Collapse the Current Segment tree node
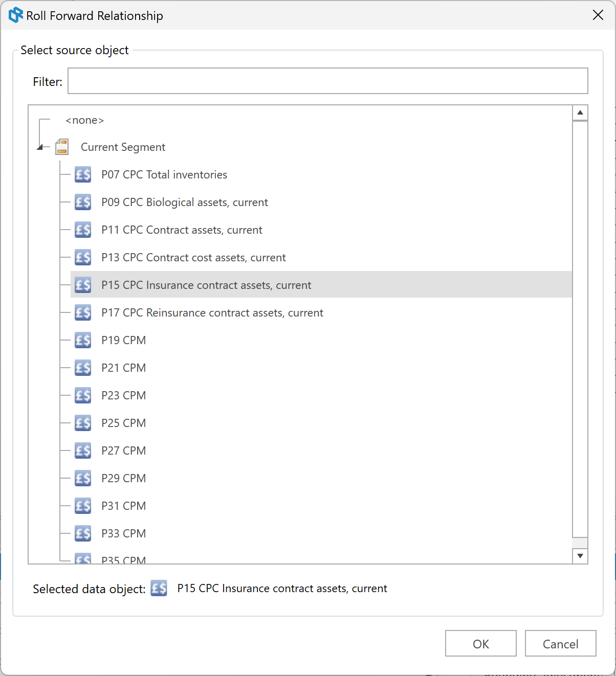 click(40, 148)
